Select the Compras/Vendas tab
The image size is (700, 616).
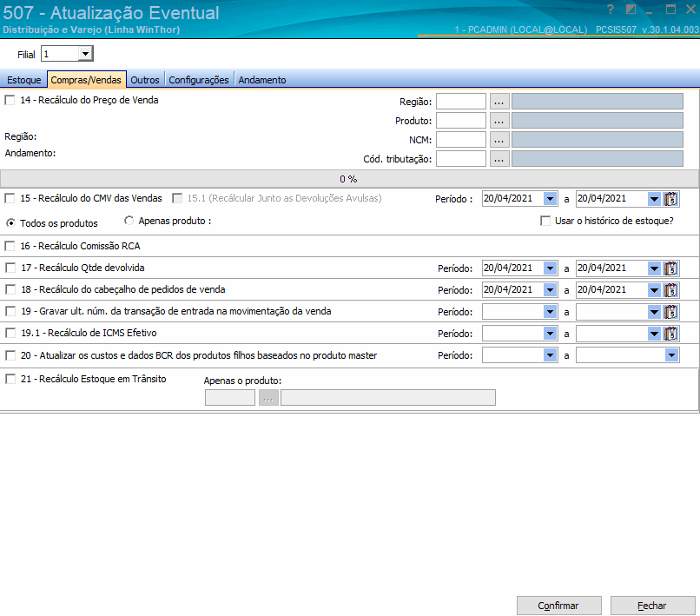[x=86, y=80]
